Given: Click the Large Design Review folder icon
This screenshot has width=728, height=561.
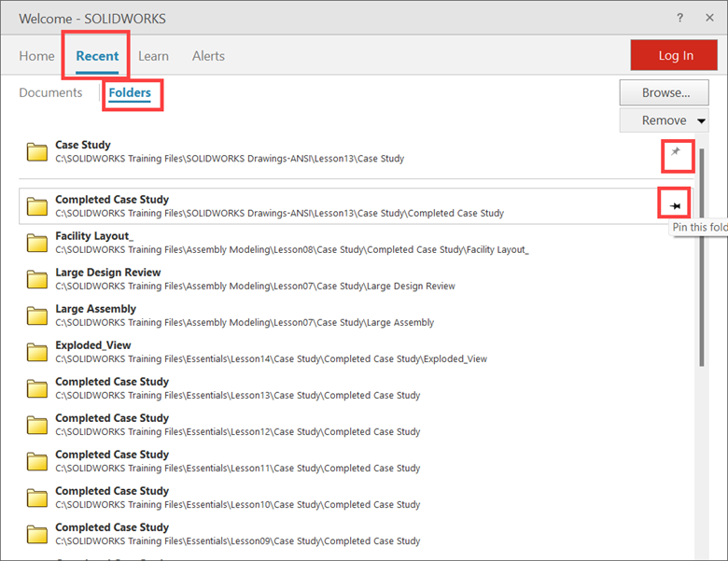Looking at the screenshot, I should click(37, 279).
